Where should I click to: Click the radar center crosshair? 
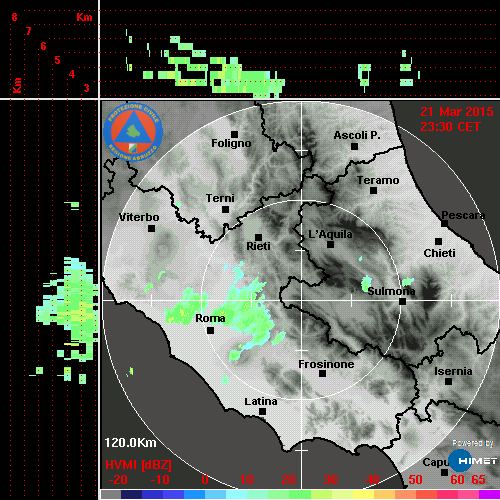click(302, 301)
